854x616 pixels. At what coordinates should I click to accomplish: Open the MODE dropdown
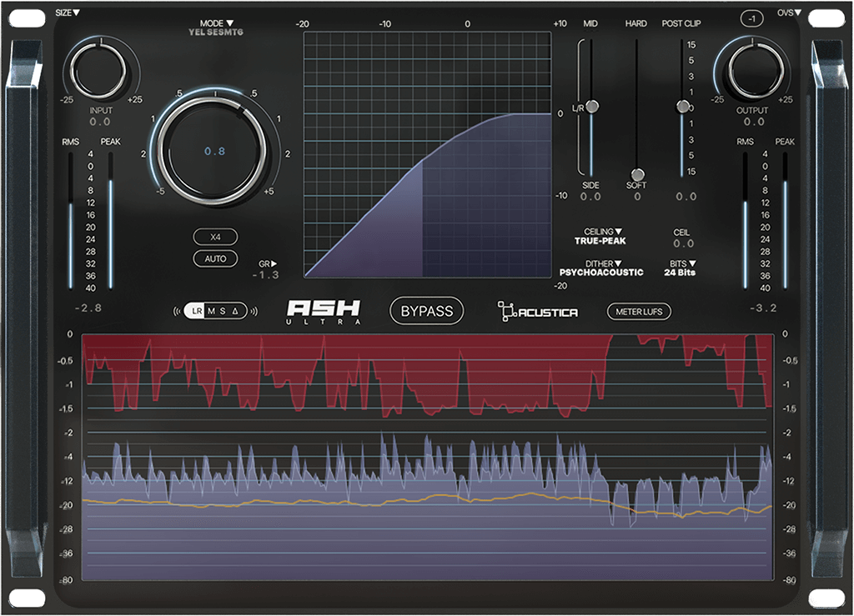[x=216, y=23]
